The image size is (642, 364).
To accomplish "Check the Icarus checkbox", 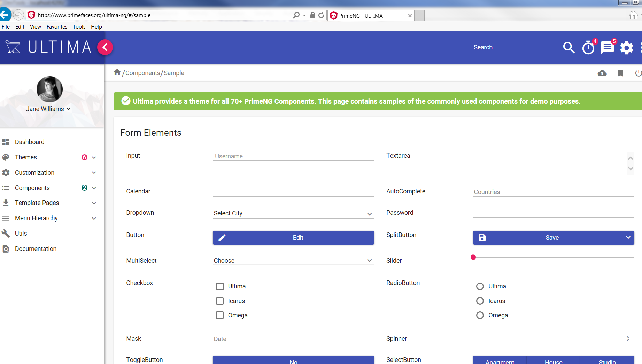I will pos(220,301).
